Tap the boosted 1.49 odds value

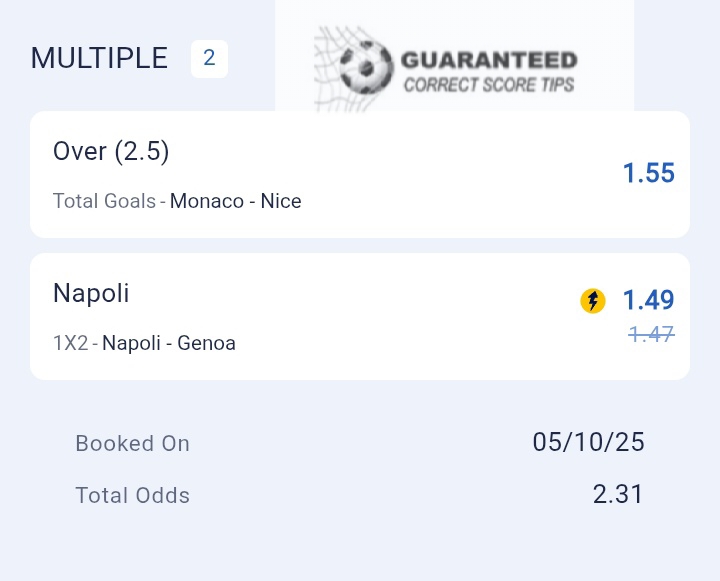[648, 300]
